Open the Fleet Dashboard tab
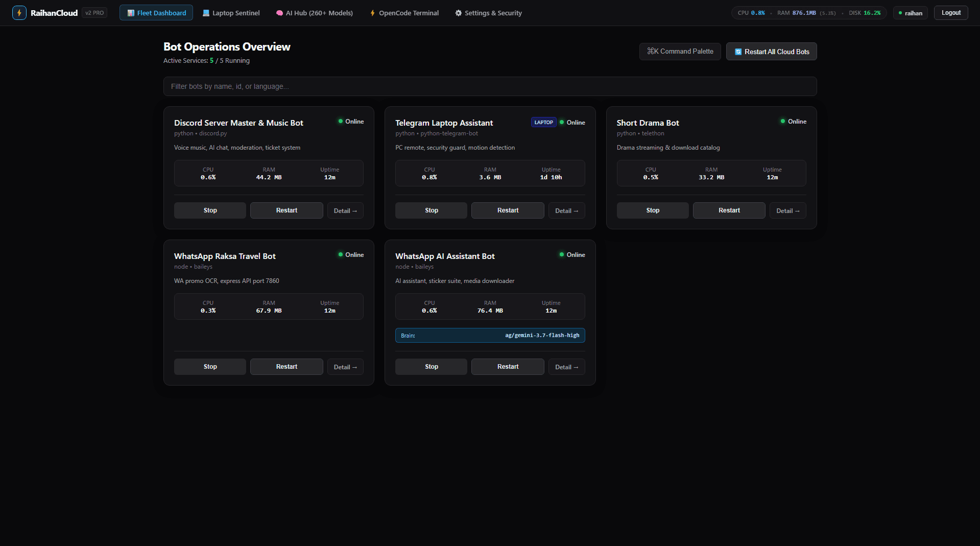 click(156, 13)
